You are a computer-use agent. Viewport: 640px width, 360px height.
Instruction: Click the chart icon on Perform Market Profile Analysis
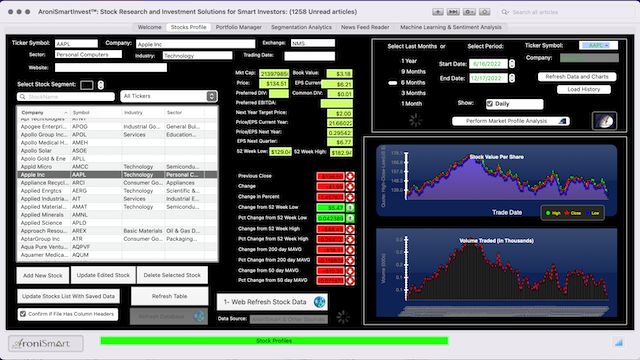(562, 121)
